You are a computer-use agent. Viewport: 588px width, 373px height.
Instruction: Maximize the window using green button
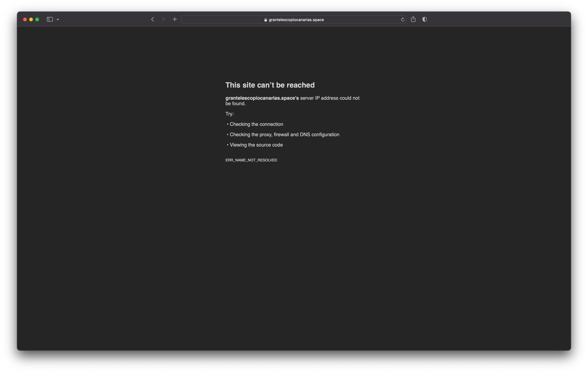pos(37,19)
